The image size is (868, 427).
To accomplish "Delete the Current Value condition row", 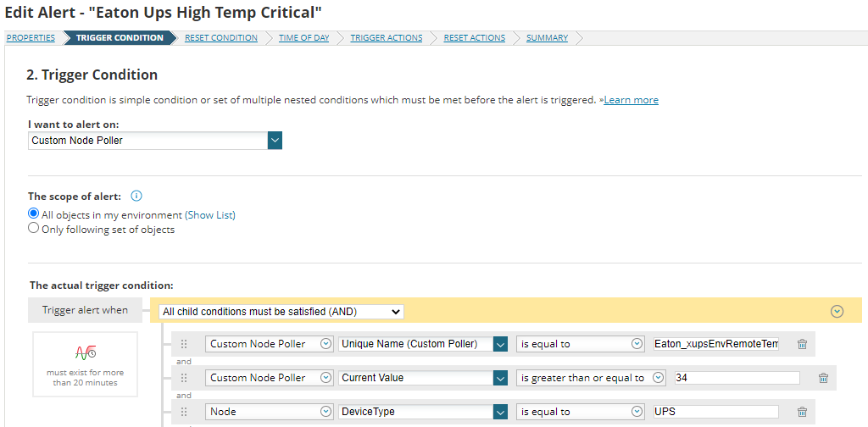I will pyautogui.click(x=823, y=378).
